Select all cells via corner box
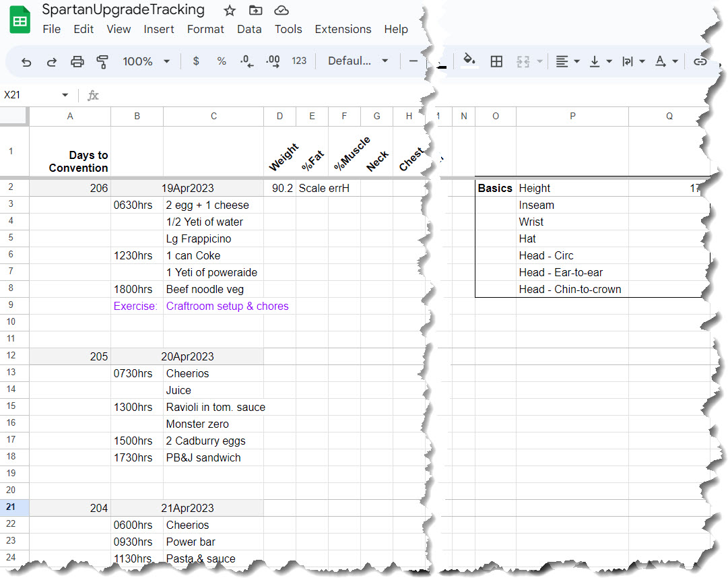The image size is (728, 578). point(14,116)
